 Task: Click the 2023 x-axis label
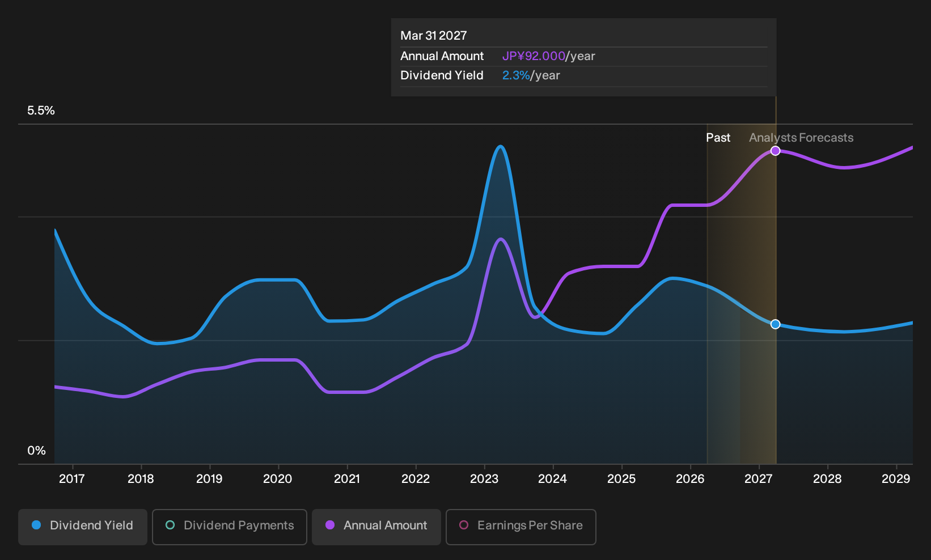[x=484, y=479]
